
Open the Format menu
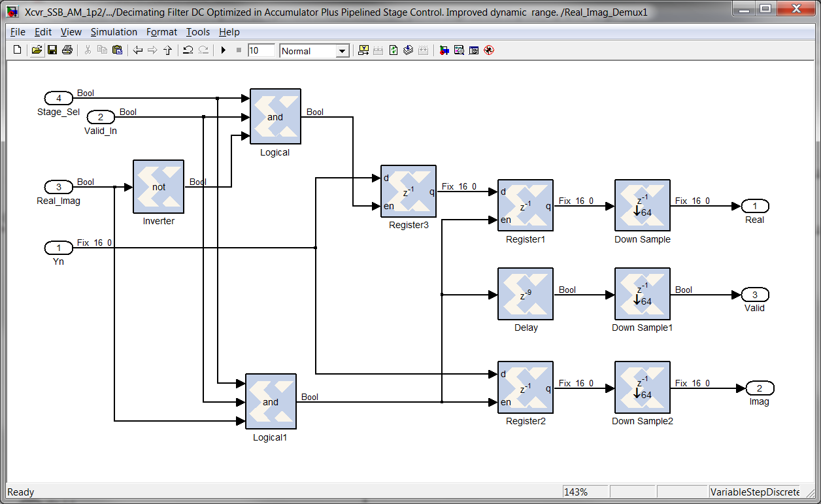pyautogui.click(x=161, y=32)
